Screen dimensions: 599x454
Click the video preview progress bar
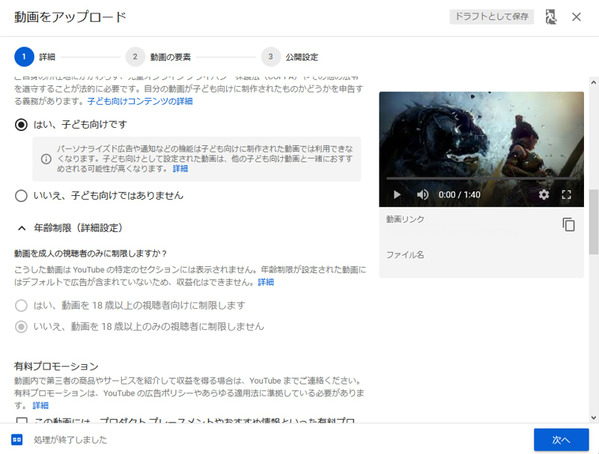point(481,178)
